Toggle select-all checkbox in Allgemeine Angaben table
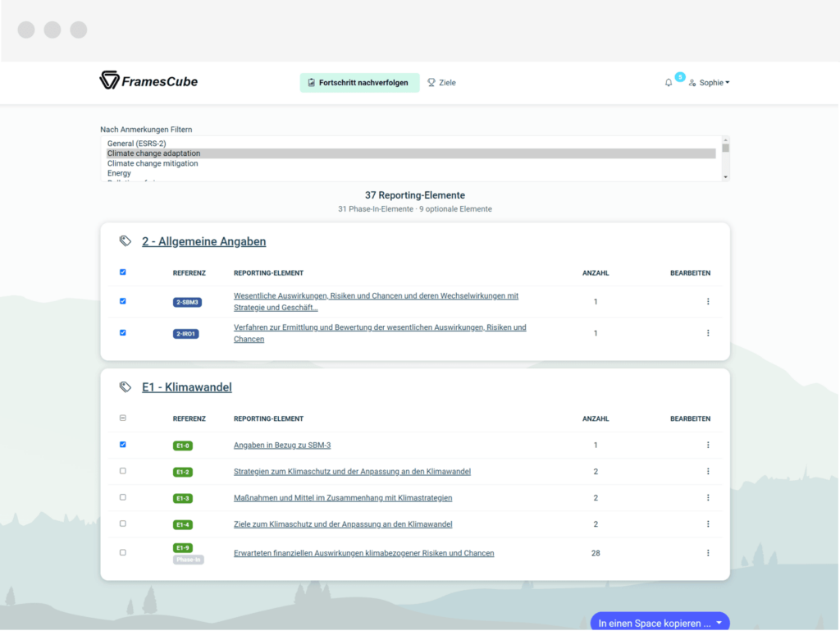The height and width of the screenshot is (631, 840). (123, 272)
